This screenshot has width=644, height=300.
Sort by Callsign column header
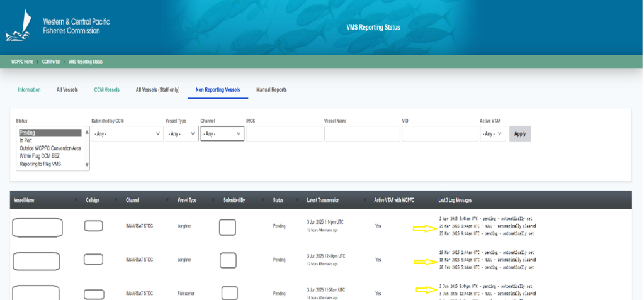click(x=92, y=200)
